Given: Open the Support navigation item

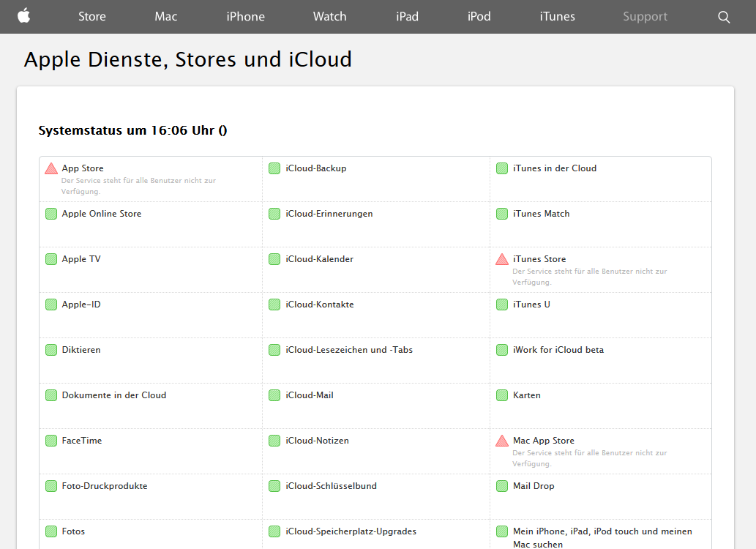Looking at the screenshot, I should tap(645, 16).
